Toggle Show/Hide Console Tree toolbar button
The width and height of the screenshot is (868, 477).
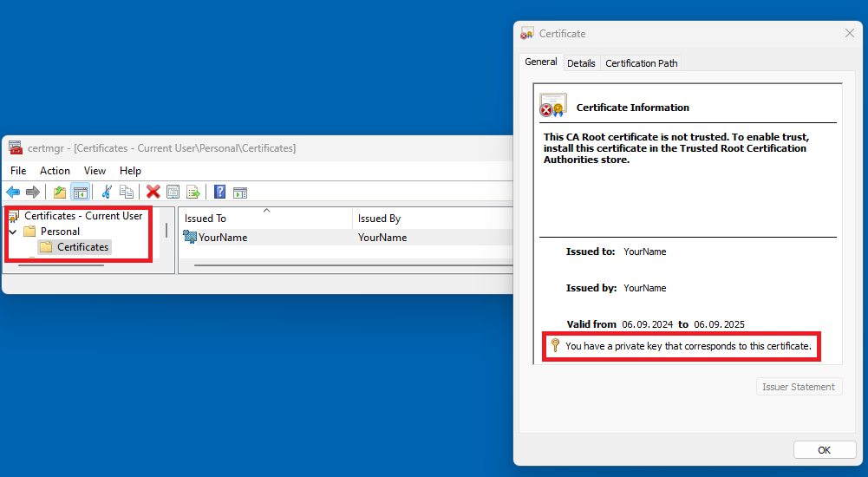(x=80, y=192)
